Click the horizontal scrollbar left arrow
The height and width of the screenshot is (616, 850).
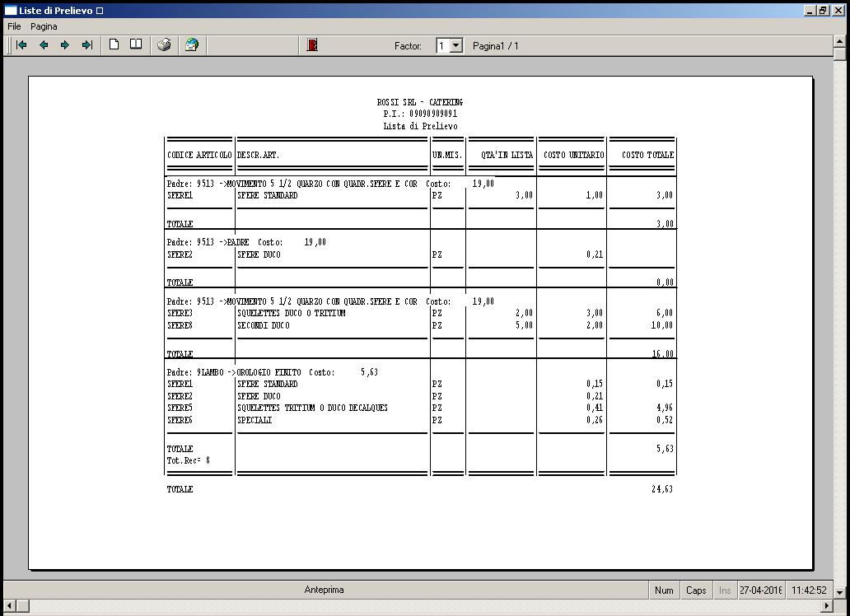click(x=10, y=605)
